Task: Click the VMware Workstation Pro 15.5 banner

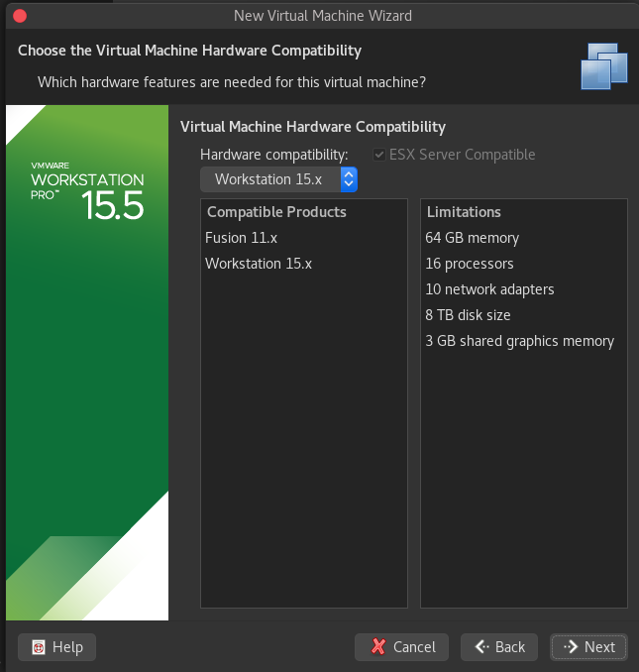Action: click(x=87, y=363)
